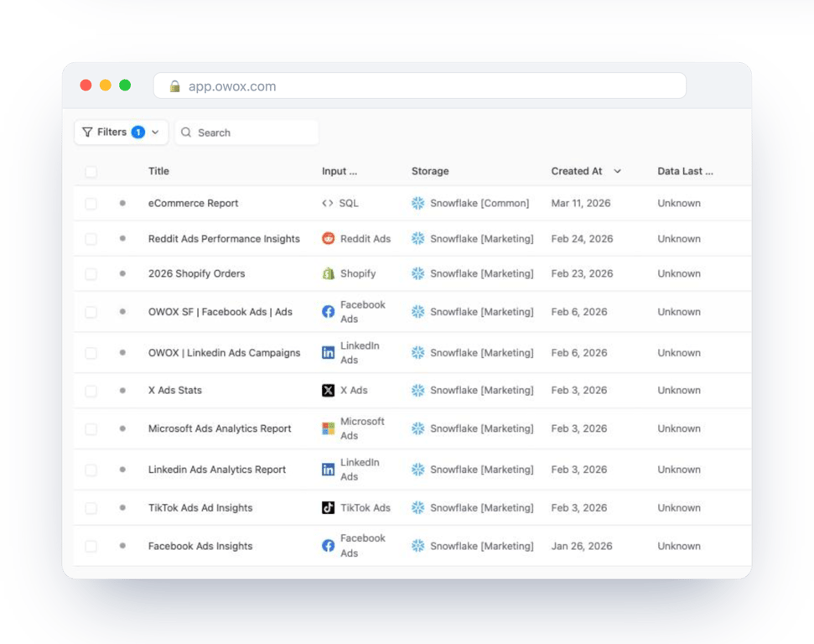
Task: Click the yellow macOS window button
Action: tap(106, 86)
